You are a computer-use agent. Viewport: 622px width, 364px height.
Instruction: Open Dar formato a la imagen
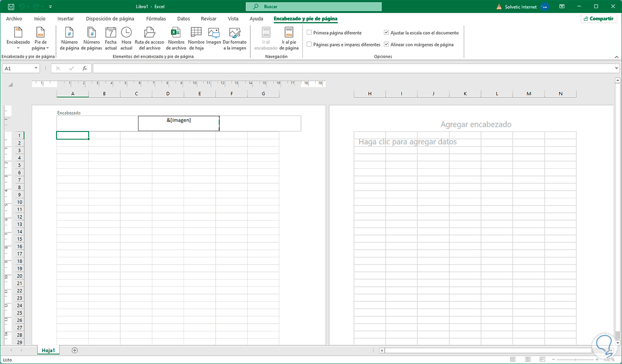[235, 39]
